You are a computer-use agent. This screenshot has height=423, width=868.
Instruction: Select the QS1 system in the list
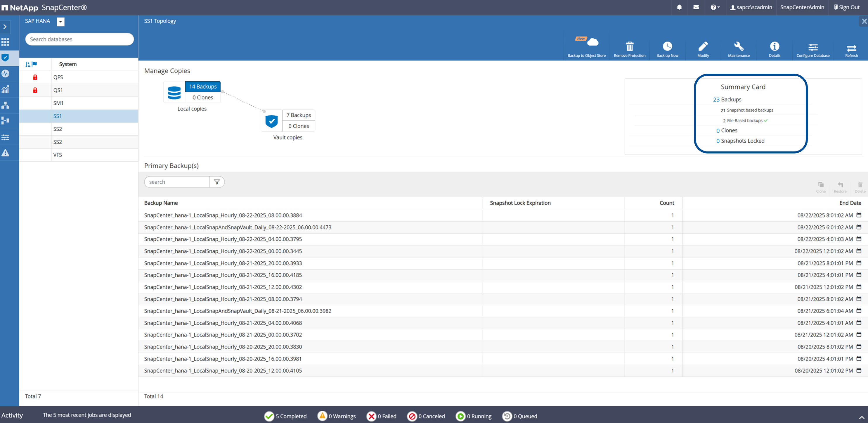(x=58, y=90)
